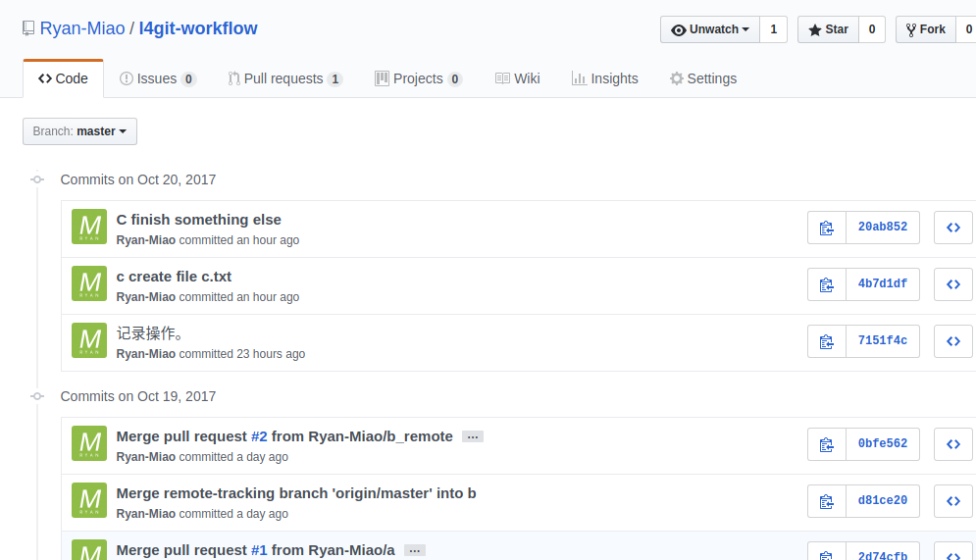Click avatar beside the 记录操作 commit
This screenshot has width=976, height=560.
coord(89,340)
